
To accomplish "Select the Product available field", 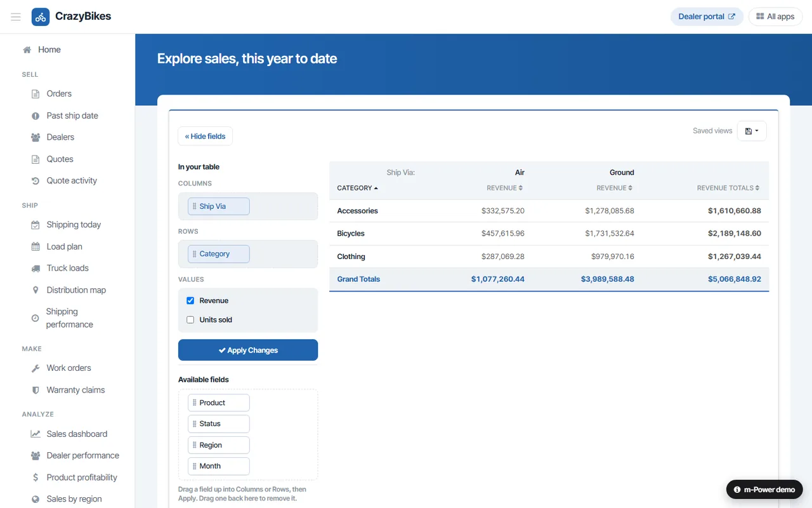I will click(219, 403).
